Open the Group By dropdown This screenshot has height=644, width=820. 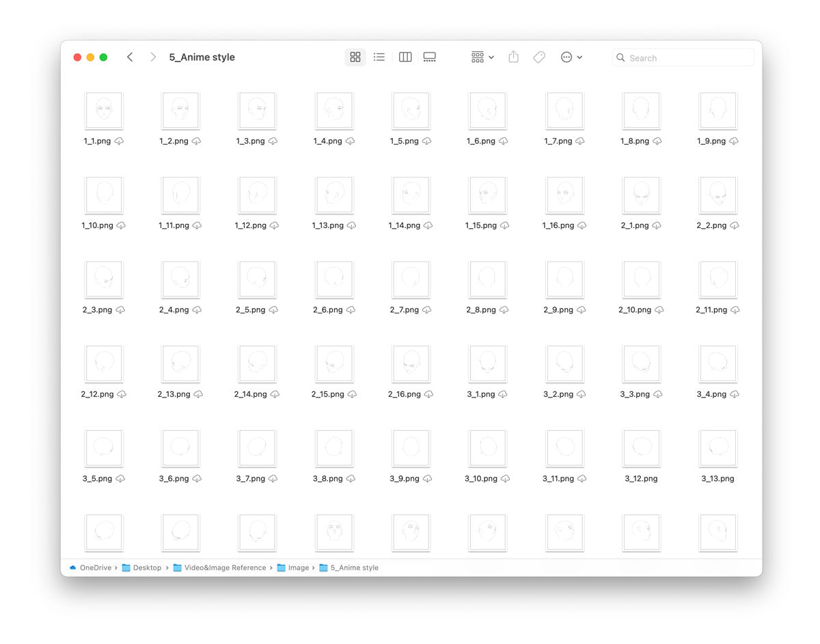coord(482,57)
